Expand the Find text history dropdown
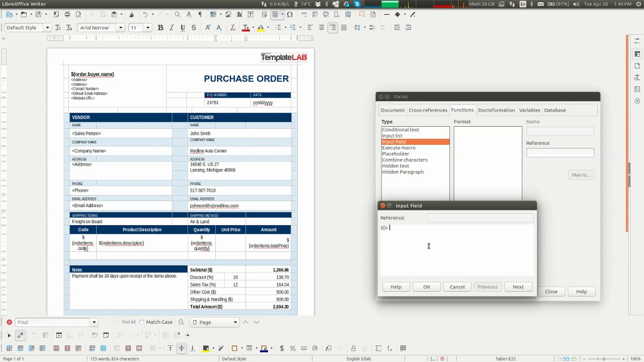644x362 pixels. pyautogui.click(x=94, y=322)
